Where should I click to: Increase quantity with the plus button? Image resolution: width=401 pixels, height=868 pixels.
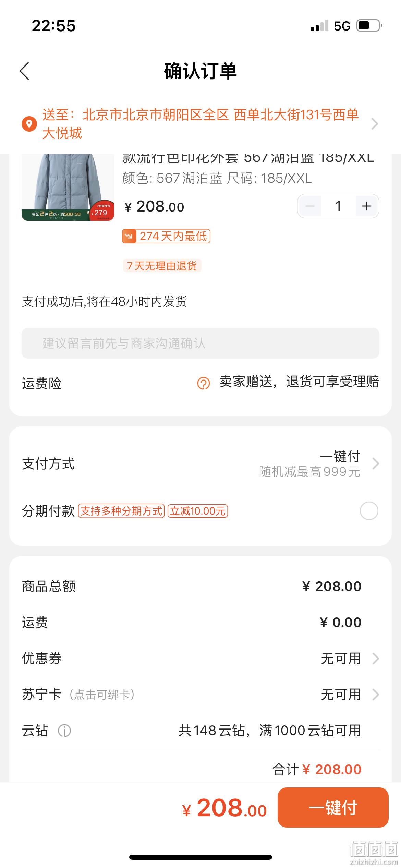coord(366,206)
